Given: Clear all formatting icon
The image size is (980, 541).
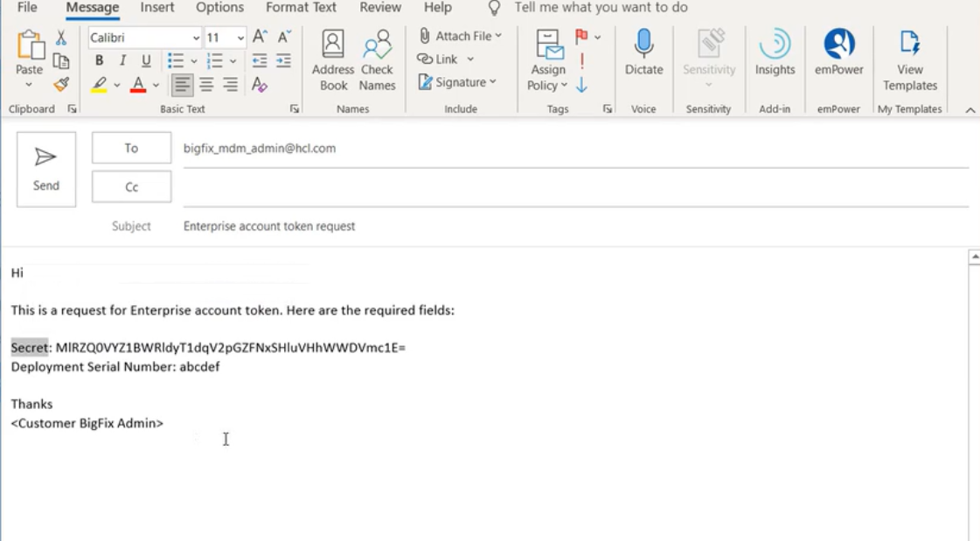Looking at the screenshot, I should tap(260, 84).
